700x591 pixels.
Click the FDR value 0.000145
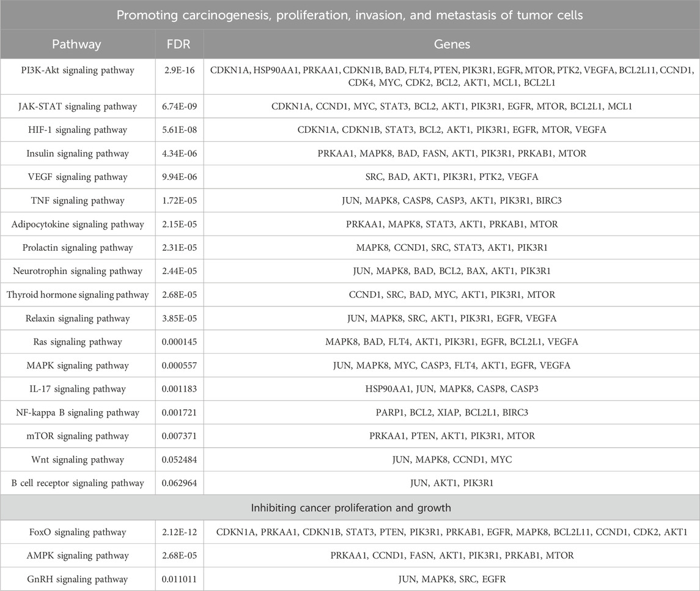tap(180, 342)
